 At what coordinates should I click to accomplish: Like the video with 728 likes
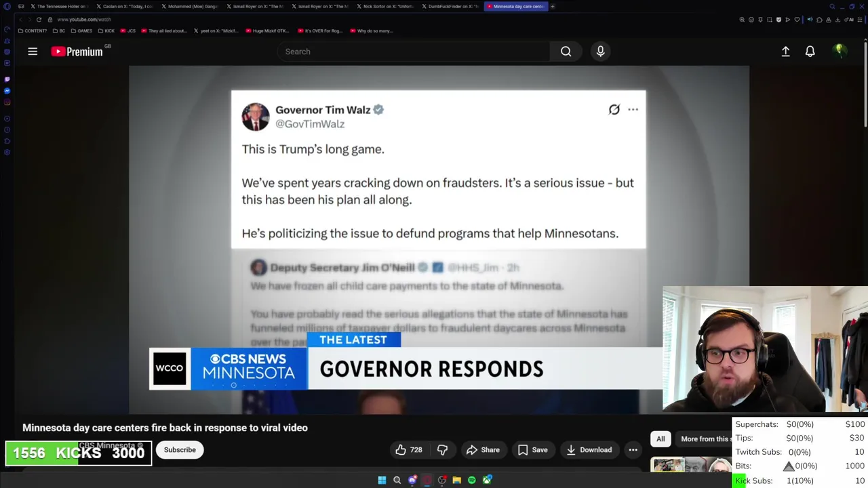point(409,450)
